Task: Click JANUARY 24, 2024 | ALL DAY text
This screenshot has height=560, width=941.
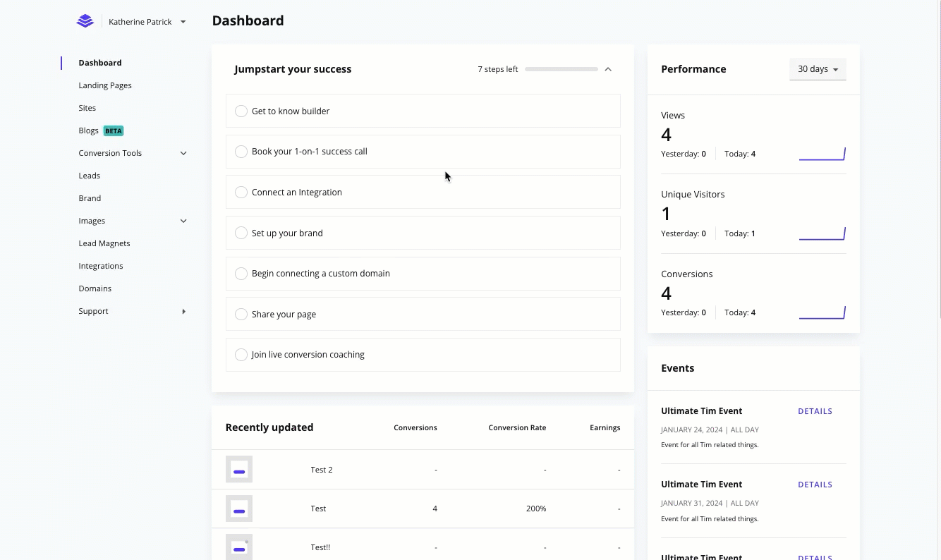Action: pos(710,430)
